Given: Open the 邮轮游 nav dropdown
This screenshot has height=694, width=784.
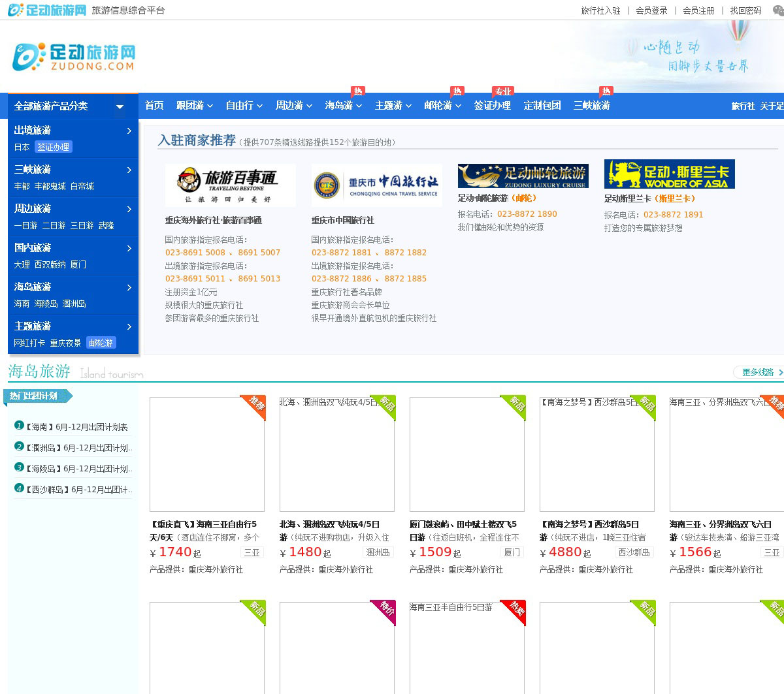Looking at the screenshot, I should (x=443, y=105).
